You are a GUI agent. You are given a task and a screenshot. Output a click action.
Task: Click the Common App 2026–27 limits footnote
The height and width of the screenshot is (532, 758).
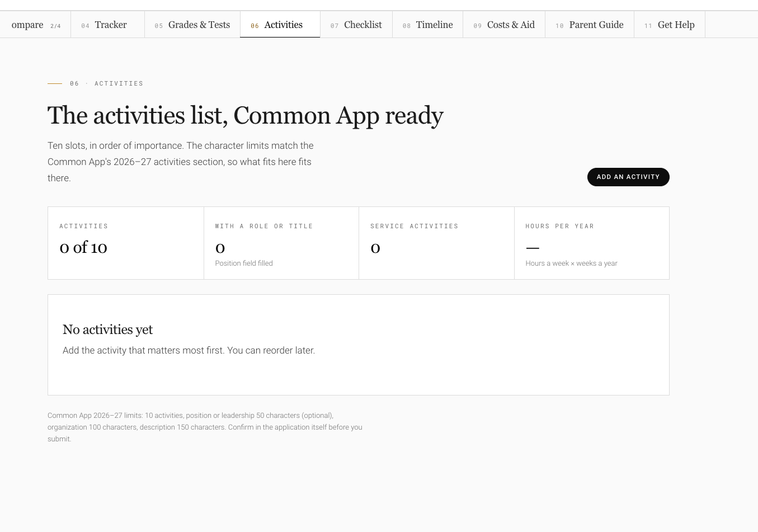205,427
